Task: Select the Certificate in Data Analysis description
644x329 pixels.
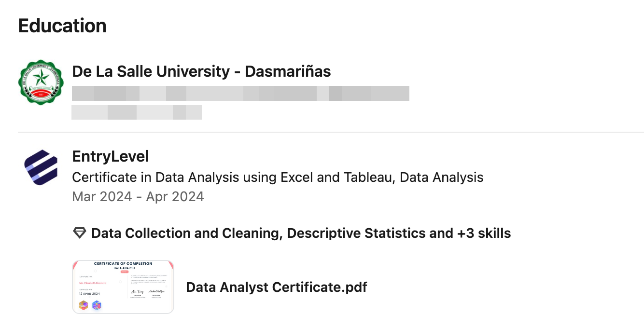Action: click(x=278, y=178)
